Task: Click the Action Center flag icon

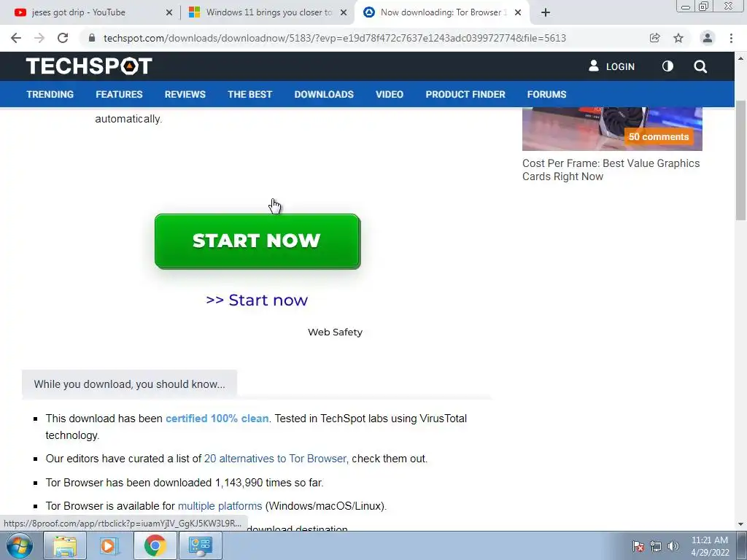Action: (638, 546)
